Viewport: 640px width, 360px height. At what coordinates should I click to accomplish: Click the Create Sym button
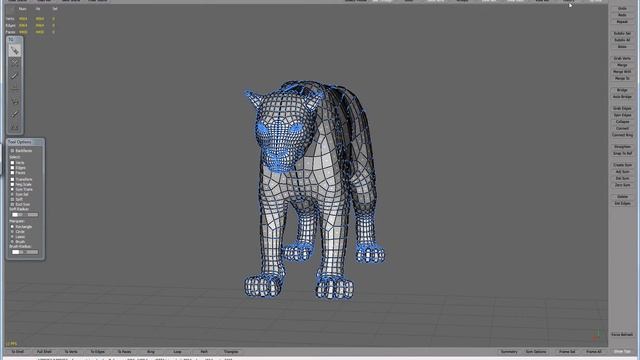(x=622, y=165)
